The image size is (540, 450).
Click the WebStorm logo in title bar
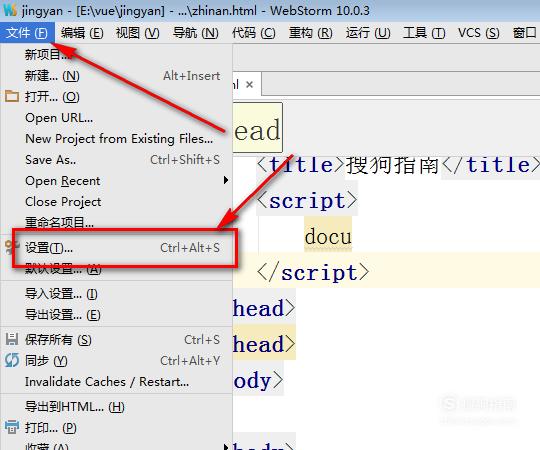point(10,10)
